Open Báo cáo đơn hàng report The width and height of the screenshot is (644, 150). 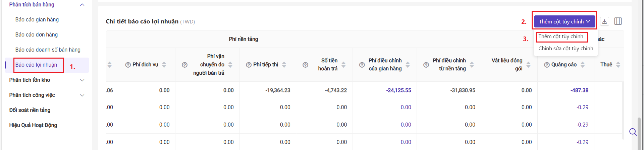click(37, 35)
